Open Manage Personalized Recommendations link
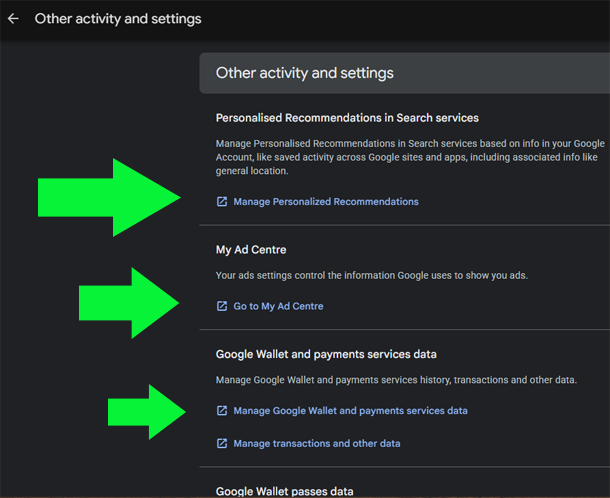This screenshot has width=610, height=498. [326, 202]
